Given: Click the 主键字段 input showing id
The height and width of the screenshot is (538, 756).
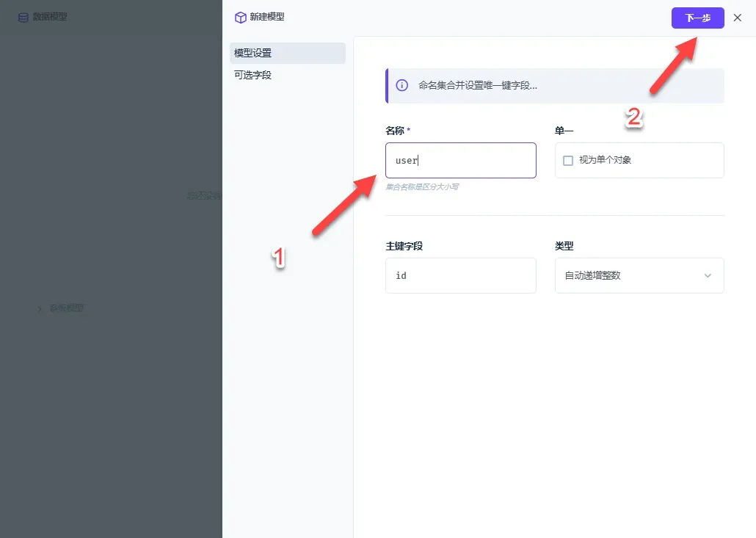Looking at the screenshot, I should pyautogui.click(x=460, y=275).
